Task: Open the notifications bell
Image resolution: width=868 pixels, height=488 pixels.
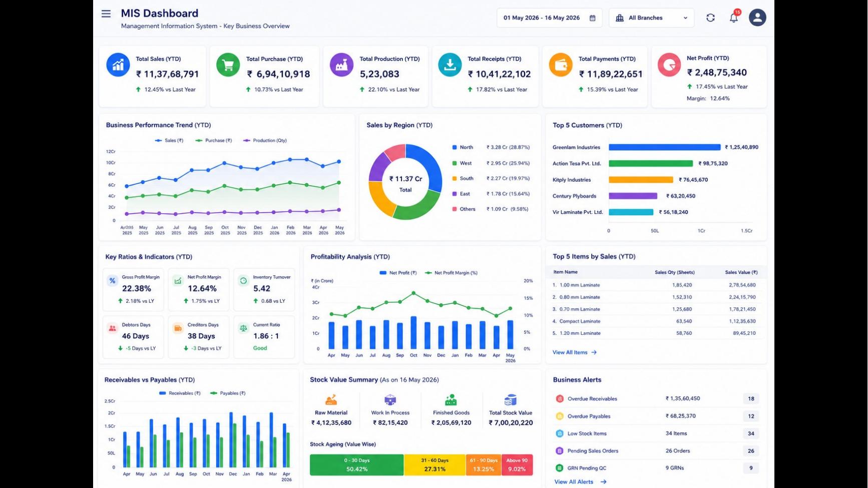Action: click(733, 18)
